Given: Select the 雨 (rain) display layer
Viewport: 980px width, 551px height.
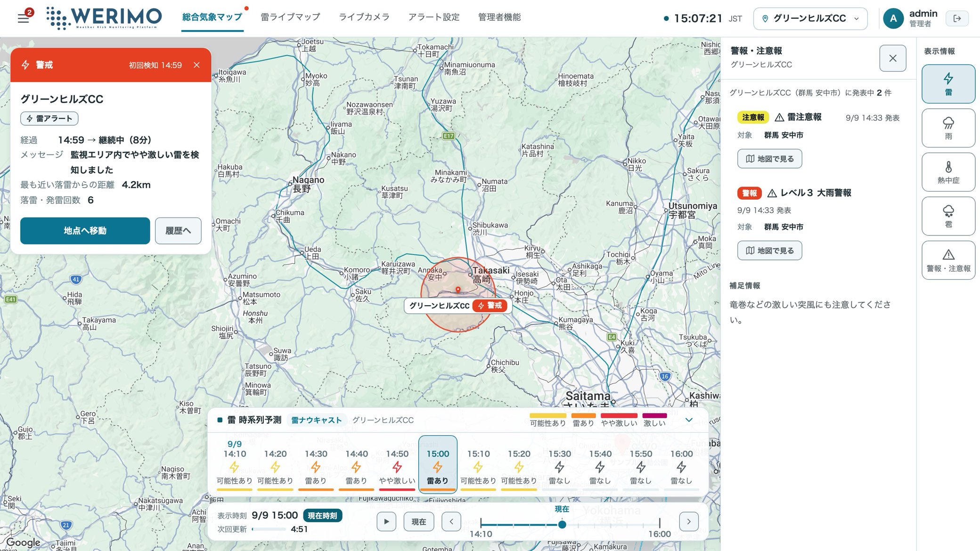Looking at the screenshot, I should point(948,128).
